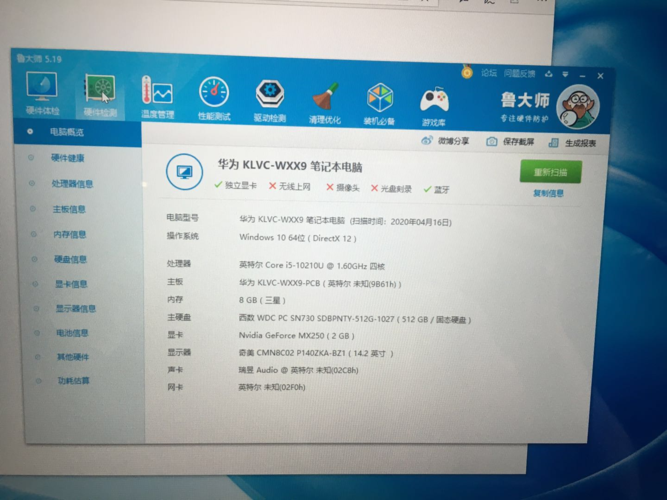Click the 操作系统 label
This screenshot has height=500, width=667.
coord(182,236)
